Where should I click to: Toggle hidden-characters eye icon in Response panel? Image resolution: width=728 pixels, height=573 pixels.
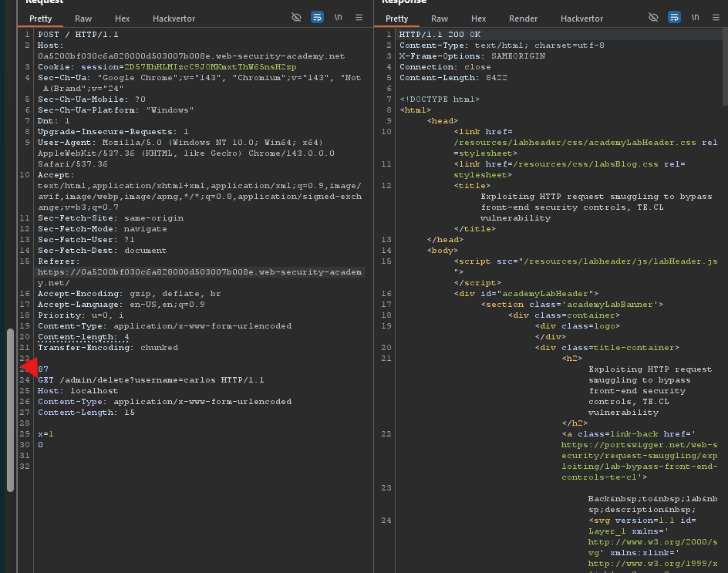(653, 17)
